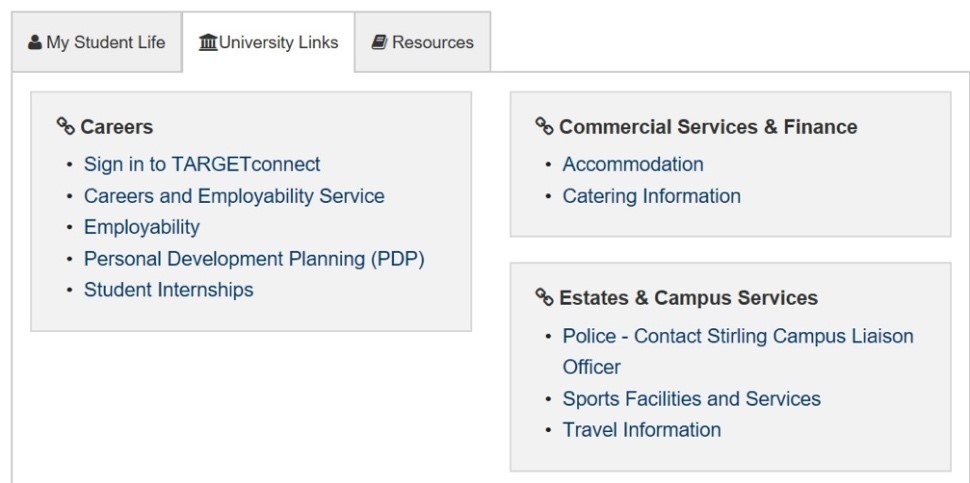
Task: Open the Student Internships link
Action: 169,290
